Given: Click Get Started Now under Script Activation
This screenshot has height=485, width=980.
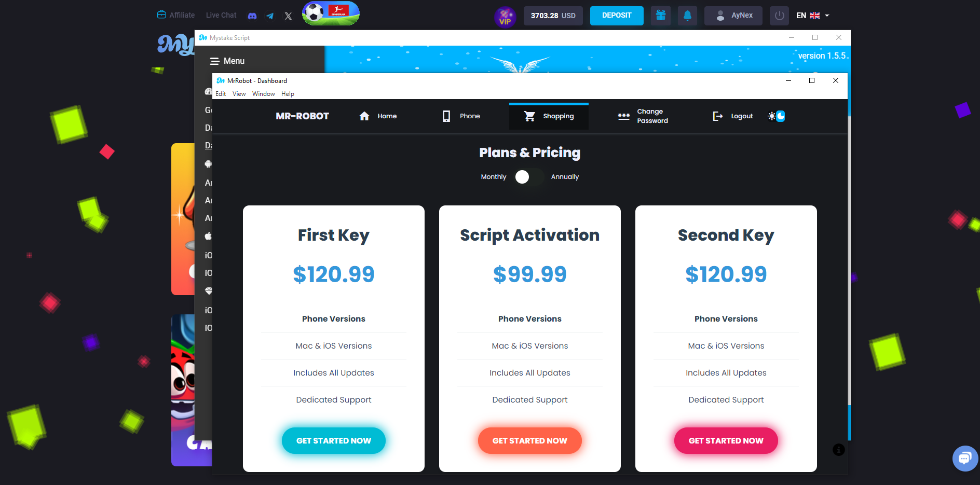Looking at the screenshot, I should pyautogui.click(x=529, y=440).
